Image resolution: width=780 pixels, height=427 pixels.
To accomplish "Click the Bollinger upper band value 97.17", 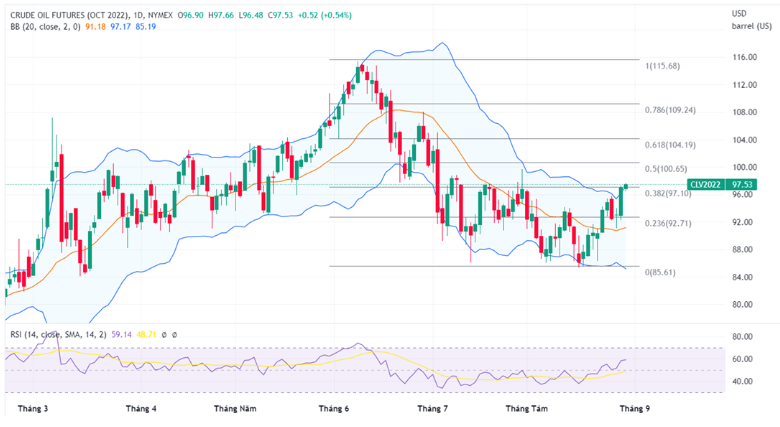I will [120, 27].
